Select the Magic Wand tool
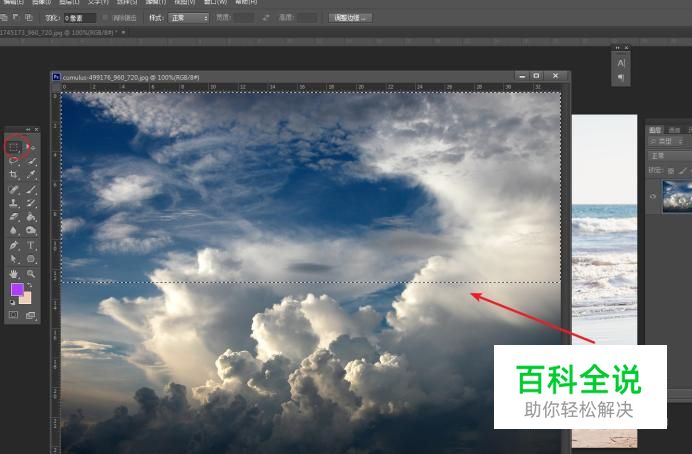The width and height of the screenshot is (692, 454). tap(31, 161)
